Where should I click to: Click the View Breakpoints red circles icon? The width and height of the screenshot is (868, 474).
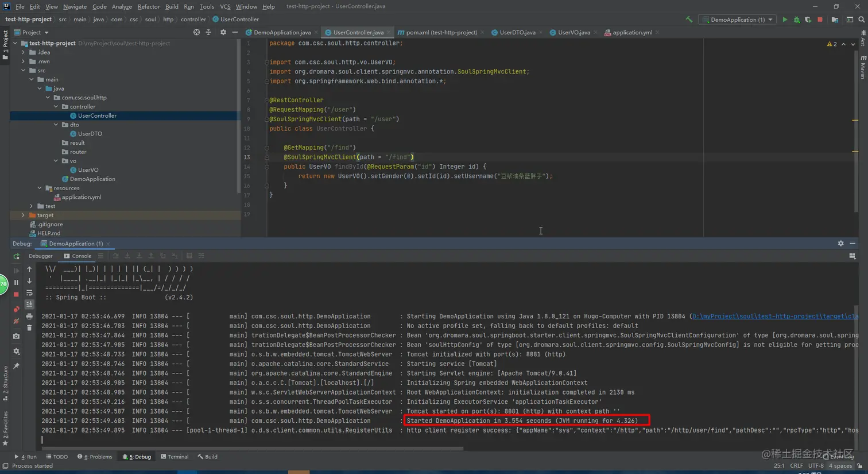pos(16,309)
